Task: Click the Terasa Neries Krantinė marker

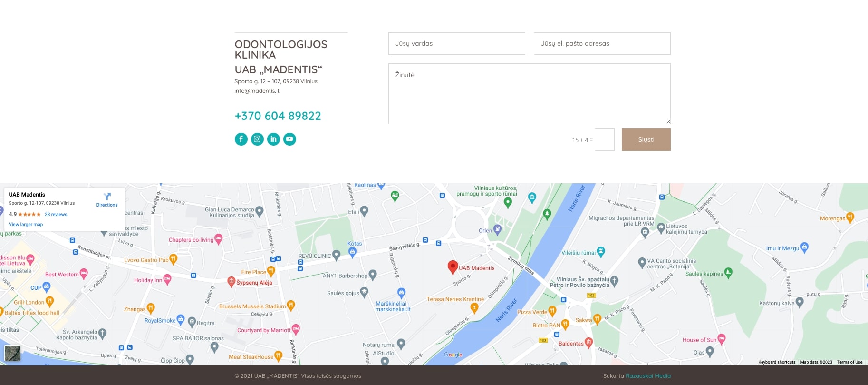Action: point(474,308)
